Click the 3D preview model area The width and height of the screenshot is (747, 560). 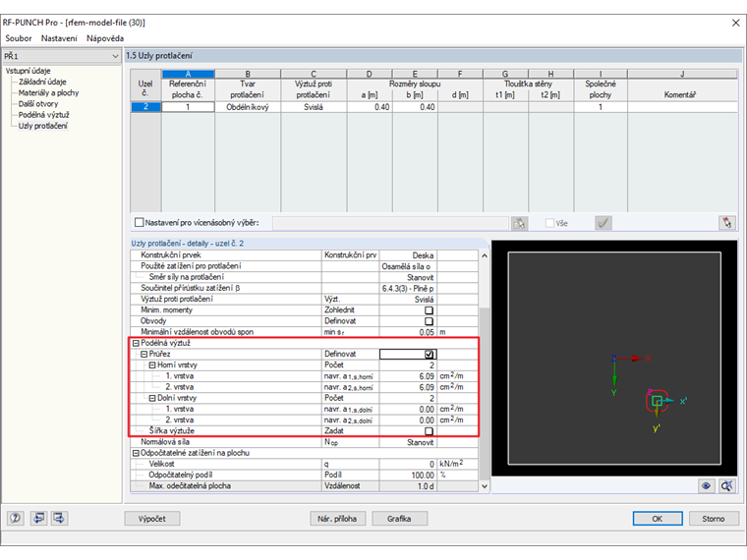(x=614, y=358)
